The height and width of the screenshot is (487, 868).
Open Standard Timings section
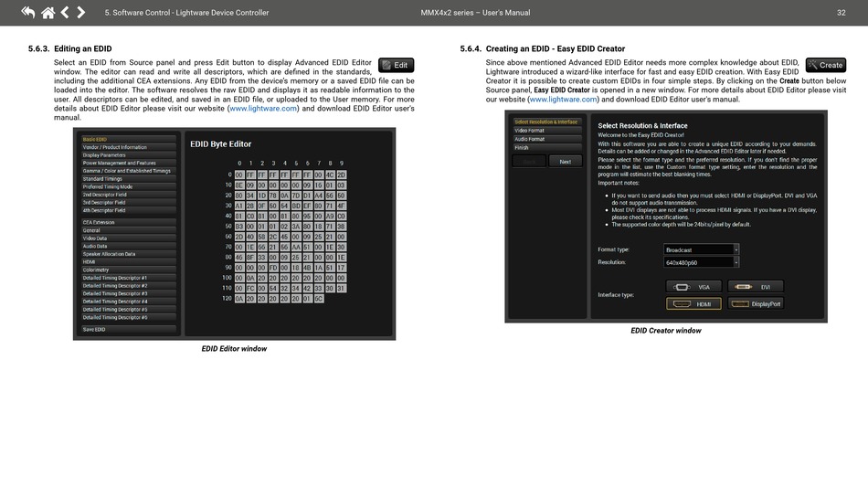(x=129, y=179)
